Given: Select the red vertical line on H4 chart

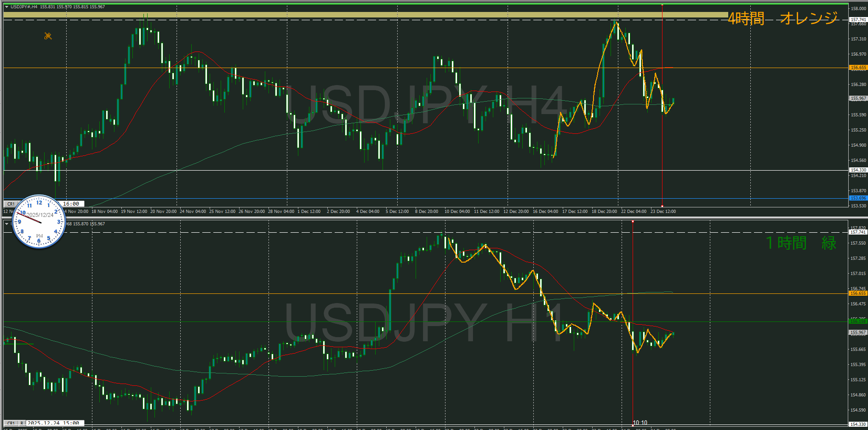Looking at the screenshot, I should pos(662,138).
